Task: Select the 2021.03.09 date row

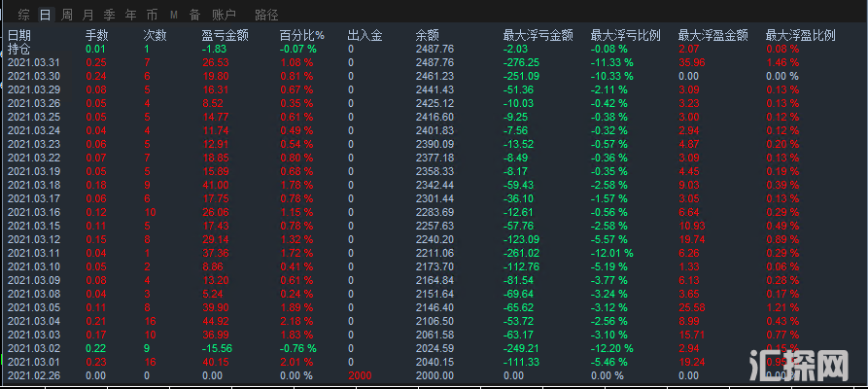Action: click(33, 280)
